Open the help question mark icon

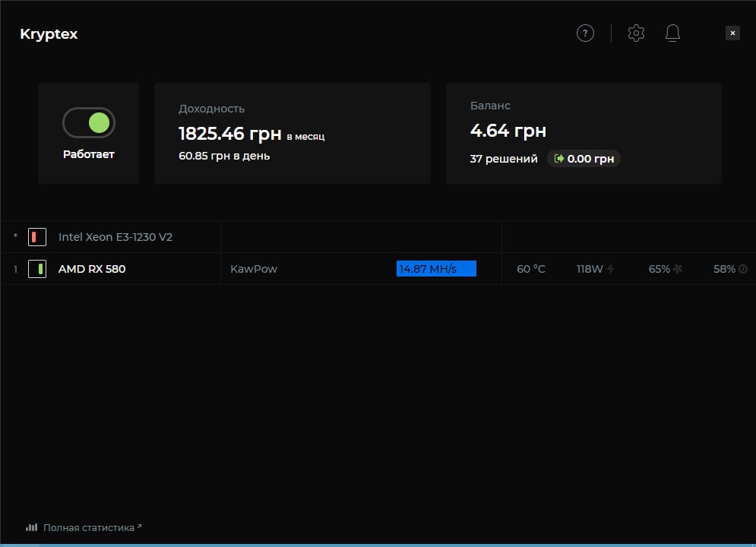tap(585, 33)
